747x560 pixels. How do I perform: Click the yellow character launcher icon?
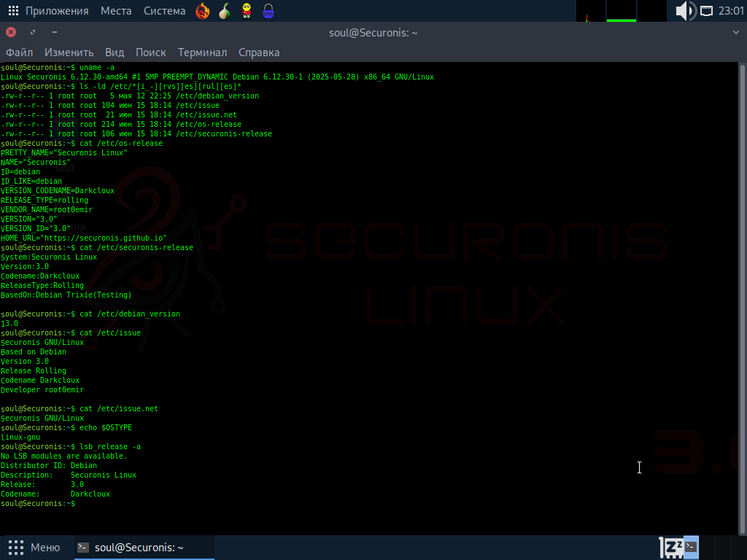247,11
